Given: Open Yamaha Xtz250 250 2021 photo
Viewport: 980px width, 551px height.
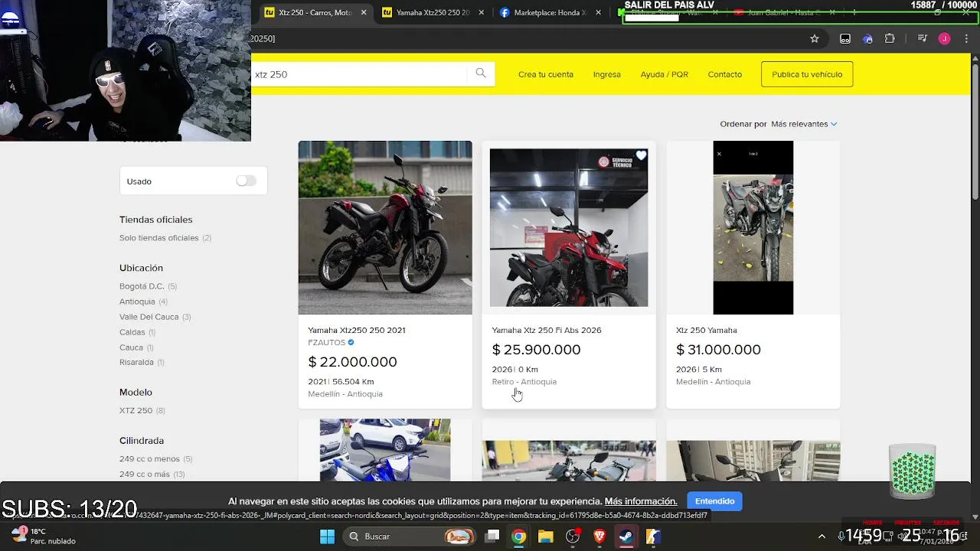Looking at the screenshot, I should 385,227.
